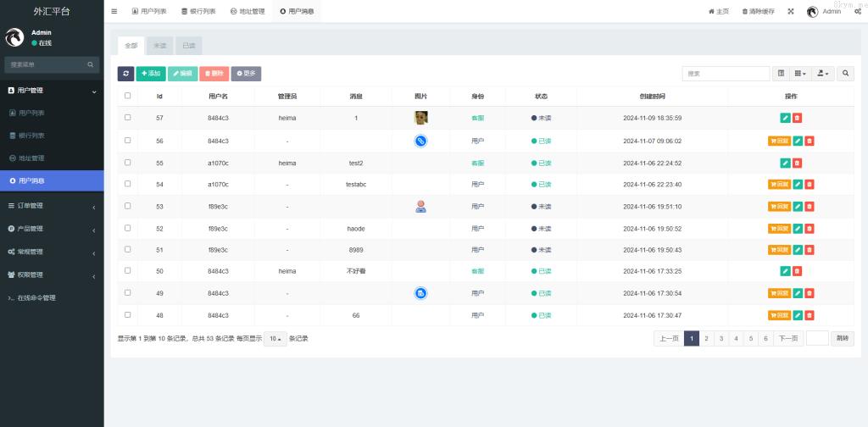Tick the checkbox for row Id 56
868x427 pixels.
coord(128,141)
